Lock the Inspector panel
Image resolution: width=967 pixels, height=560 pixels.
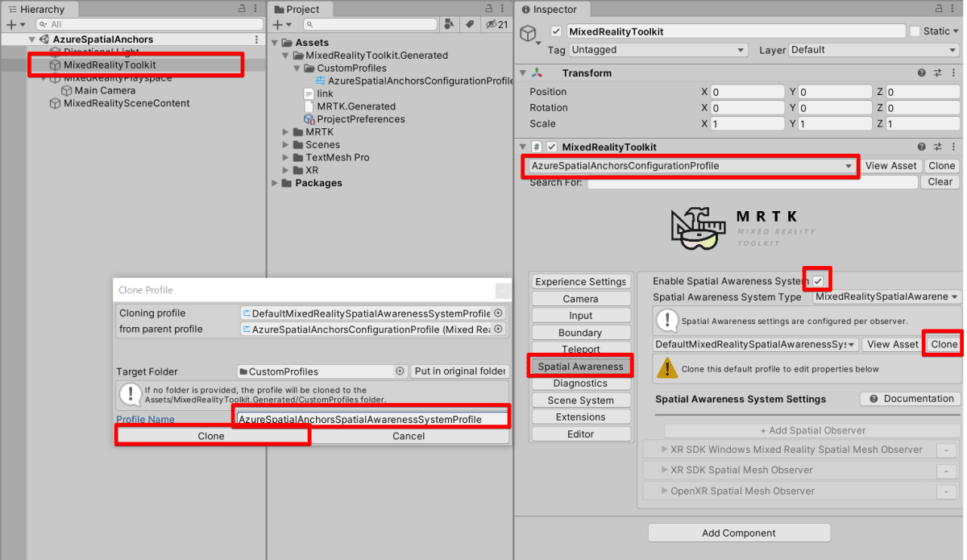(x=940, y=9)
